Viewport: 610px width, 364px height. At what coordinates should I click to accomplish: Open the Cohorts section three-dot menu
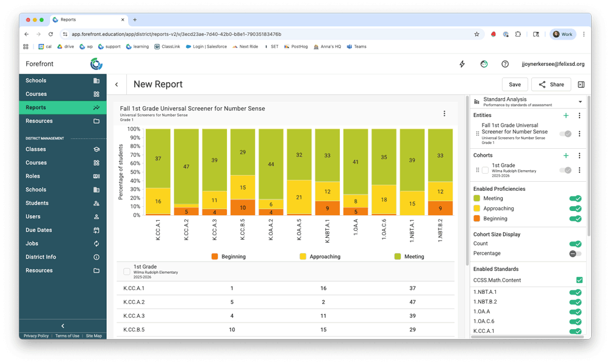pyautogui.click(x=579, y=155)
